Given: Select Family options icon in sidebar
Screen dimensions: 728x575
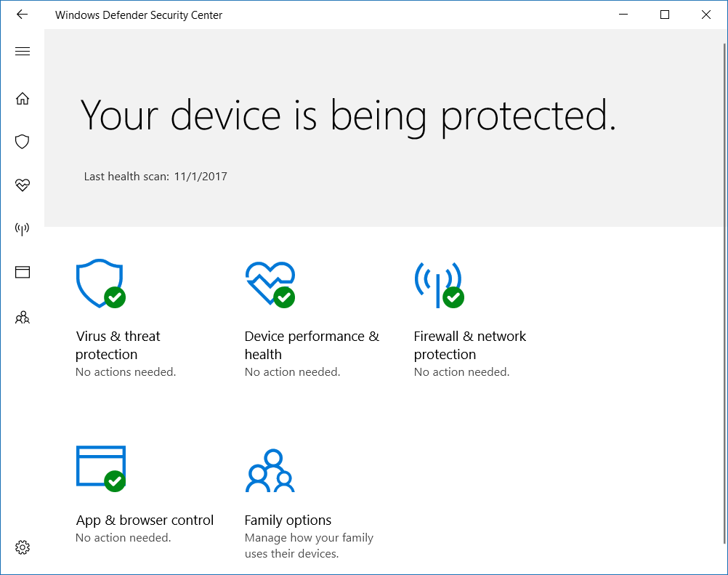Looking at the screenshot, I should coord(23,317).
